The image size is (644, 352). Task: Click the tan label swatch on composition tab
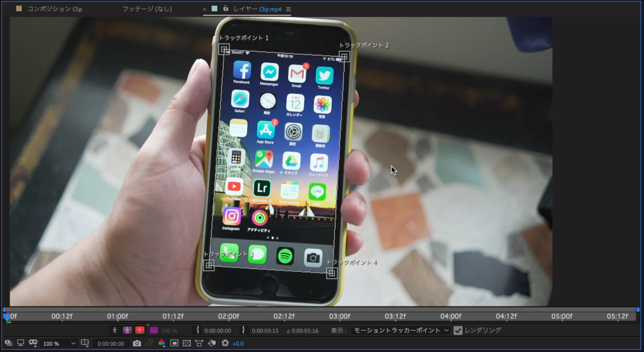[19, 9]
